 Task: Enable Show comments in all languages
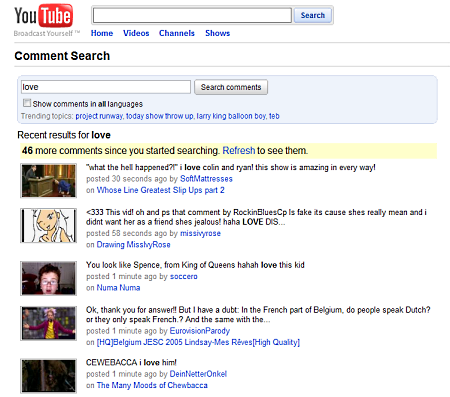[27, 103]
